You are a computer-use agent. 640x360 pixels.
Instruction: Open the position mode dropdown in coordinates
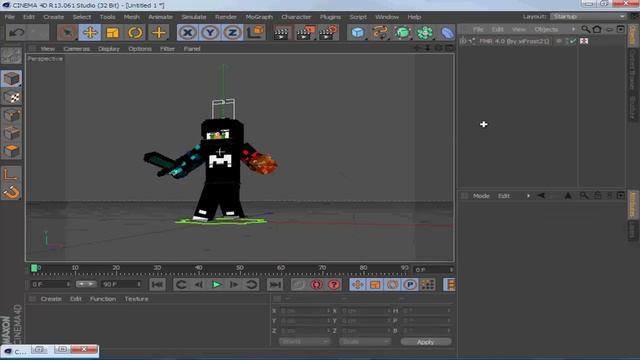pos(304,342)
